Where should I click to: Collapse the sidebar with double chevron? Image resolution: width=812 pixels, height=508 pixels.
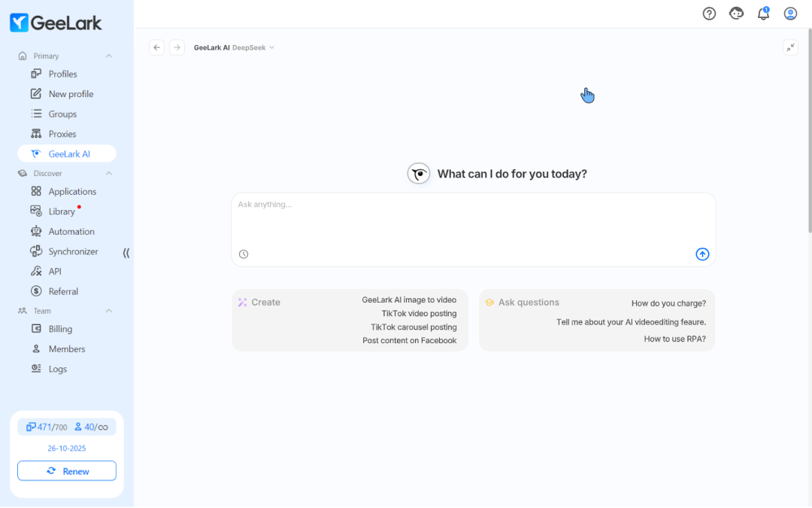pyautogui.click(x=126, y=253)
